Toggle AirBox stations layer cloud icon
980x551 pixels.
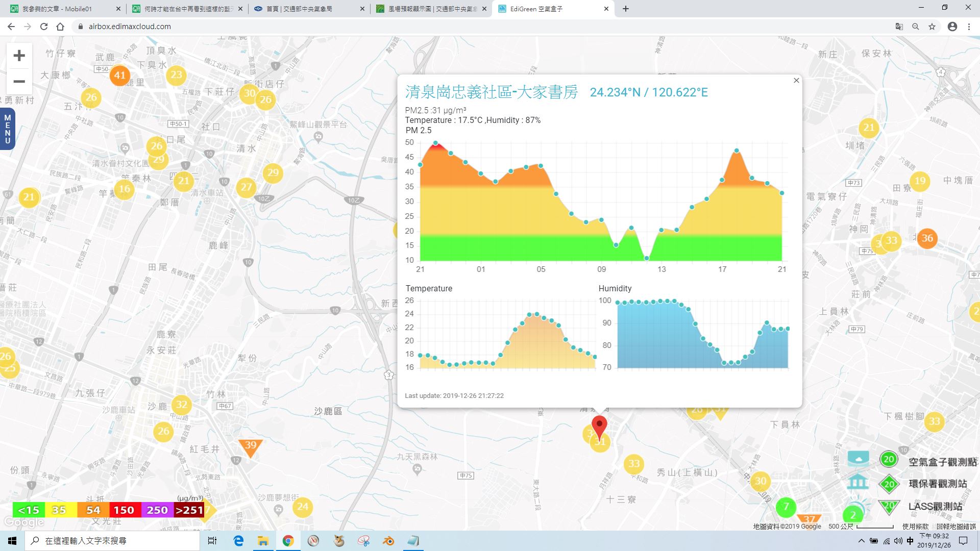coord(859,458)
